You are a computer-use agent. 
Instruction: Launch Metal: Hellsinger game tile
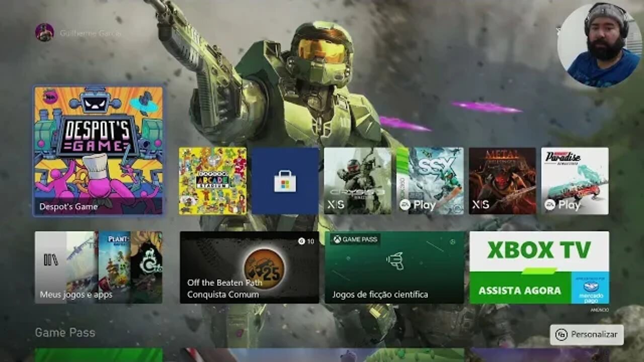pyautogui.click(x=503, y=181)
